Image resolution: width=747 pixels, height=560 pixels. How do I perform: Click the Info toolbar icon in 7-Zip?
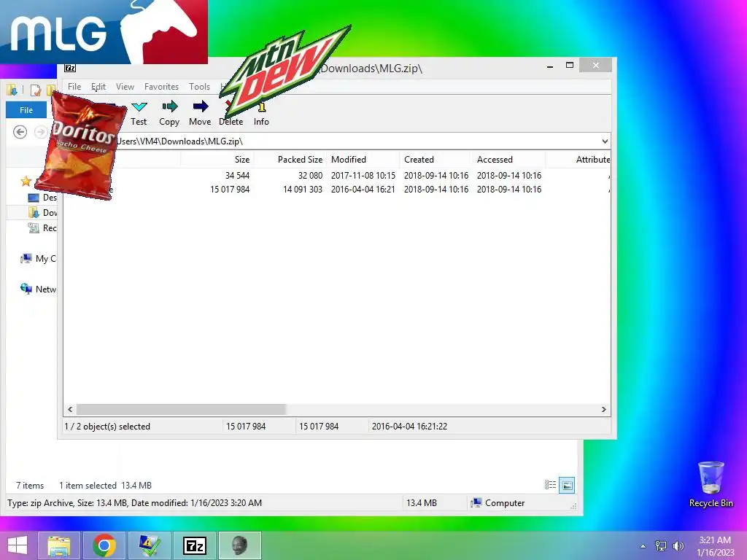click(x=261, y=107)
